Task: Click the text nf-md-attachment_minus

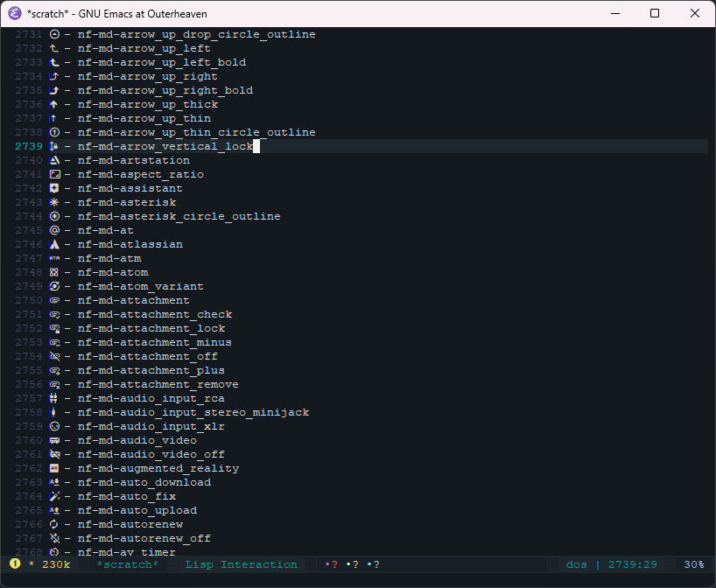Action: coord(155,342)
